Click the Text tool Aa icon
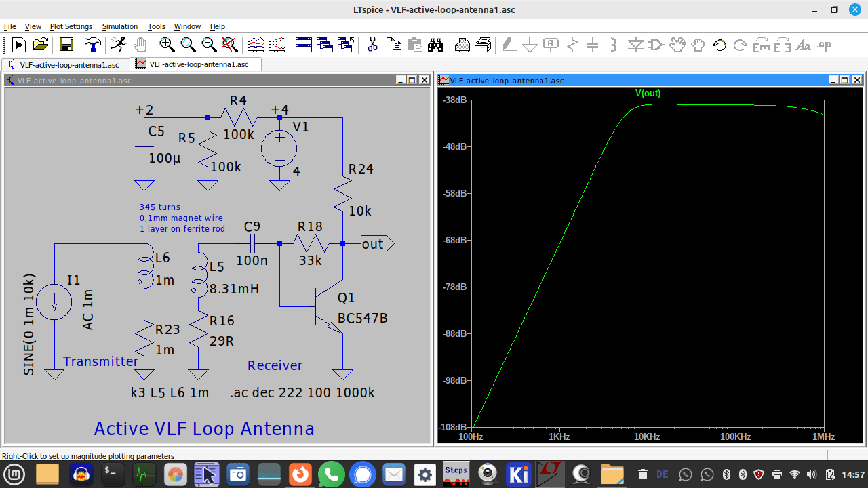The width and height of the screenshot is (868, 488). pyautogui.click(x=804, y=45)
